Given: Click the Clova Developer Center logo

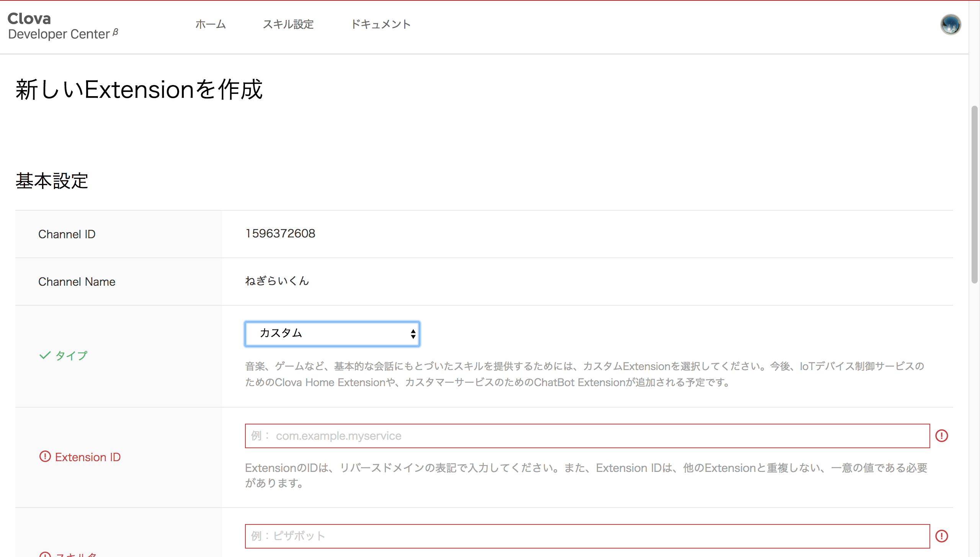Looking at the screenshot, I should point(63,26).
